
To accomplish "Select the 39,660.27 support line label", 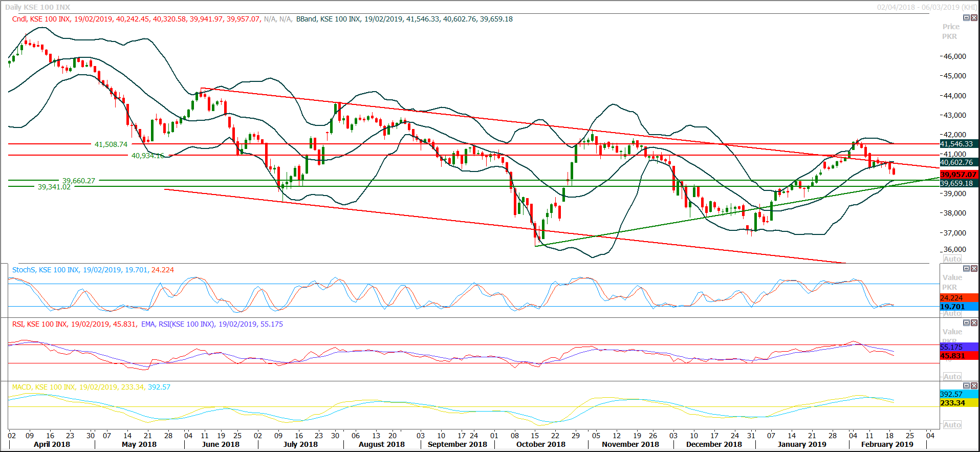I will point(79,181).
